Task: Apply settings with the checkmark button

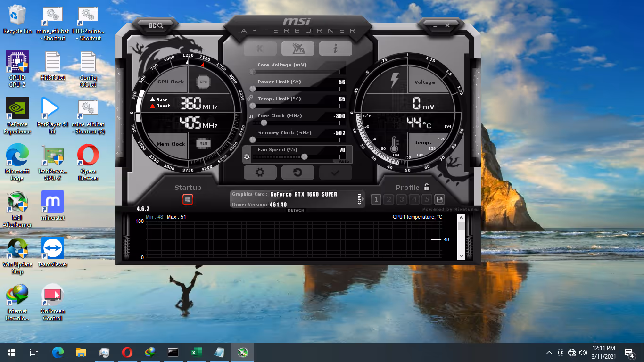Action: pos(335,173)
